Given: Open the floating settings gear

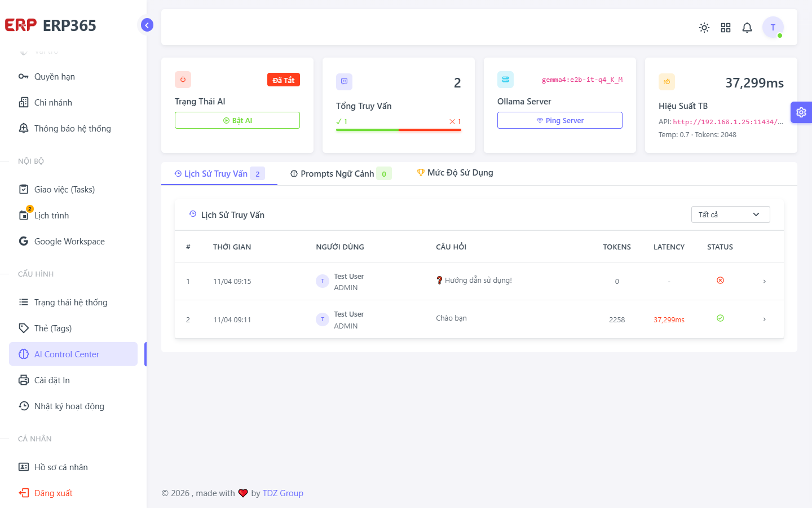Looking at the screenshot, I should (801, 112).
